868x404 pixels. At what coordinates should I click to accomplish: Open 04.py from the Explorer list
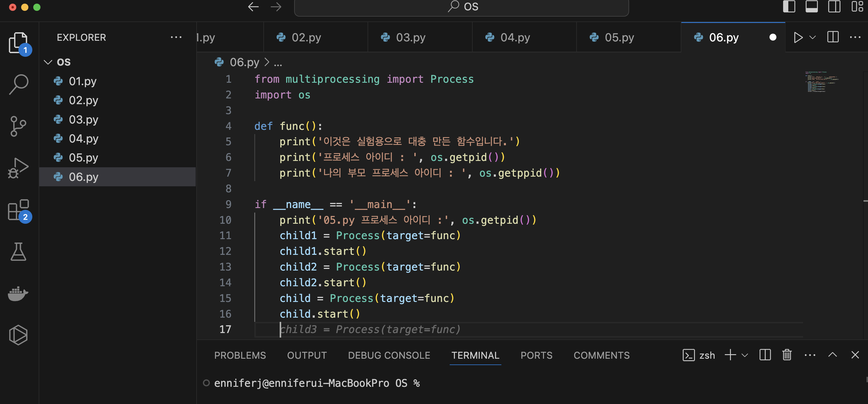tap(83, 139)
